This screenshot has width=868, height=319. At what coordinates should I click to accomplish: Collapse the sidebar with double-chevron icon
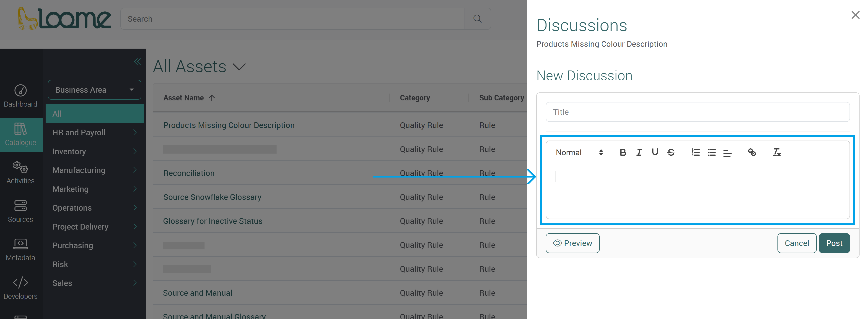tap(137, 62)
